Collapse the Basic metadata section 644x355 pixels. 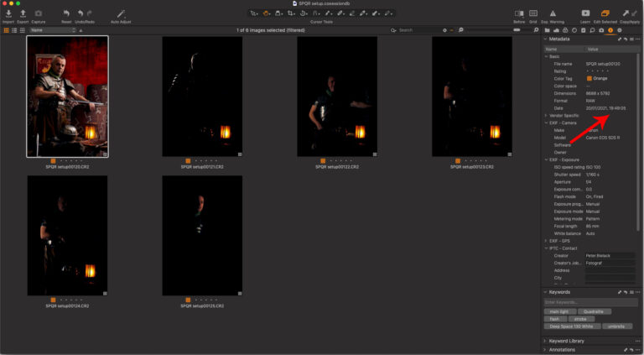point(546,56)
